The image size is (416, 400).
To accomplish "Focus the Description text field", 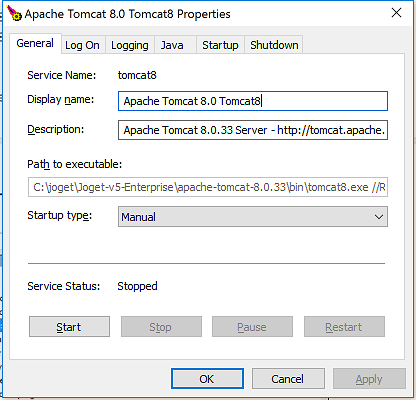I will (x=253, y=130).
